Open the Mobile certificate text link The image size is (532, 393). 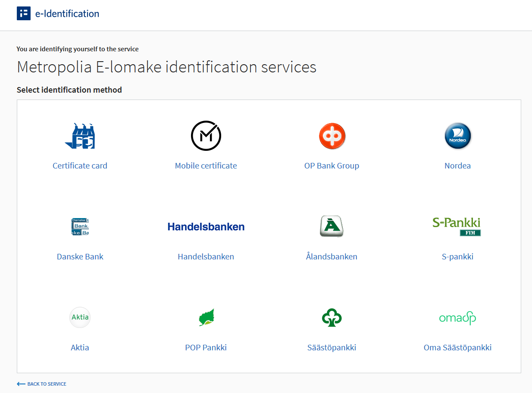pyautogui.click(x=206, y=166)
